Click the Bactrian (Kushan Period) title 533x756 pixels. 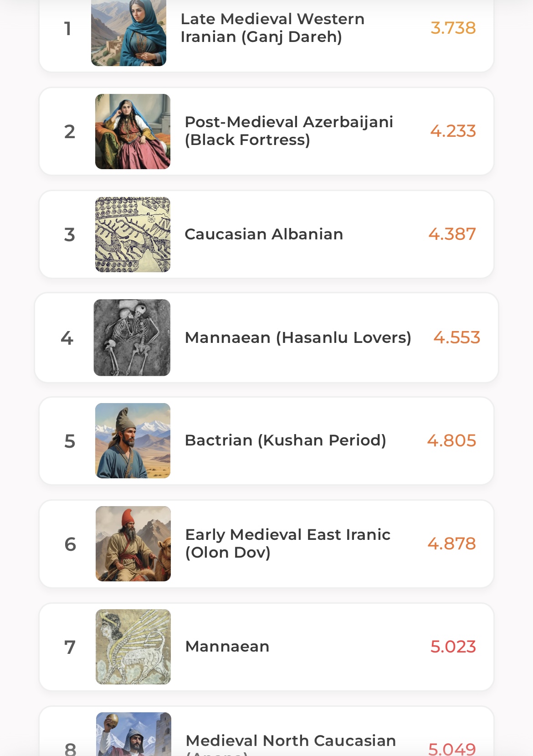[286, 440]
